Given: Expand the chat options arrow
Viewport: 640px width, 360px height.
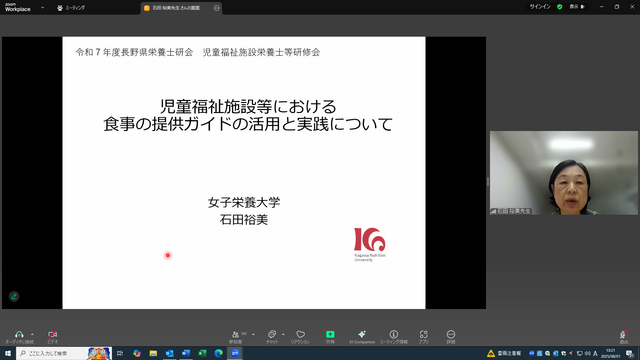Looking at the screenshot, I should [x=283, y=334].
